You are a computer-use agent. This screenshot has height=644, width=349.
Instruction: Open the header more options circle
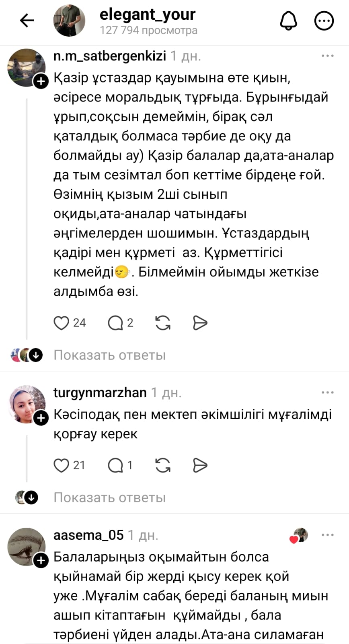coord(324,21)
